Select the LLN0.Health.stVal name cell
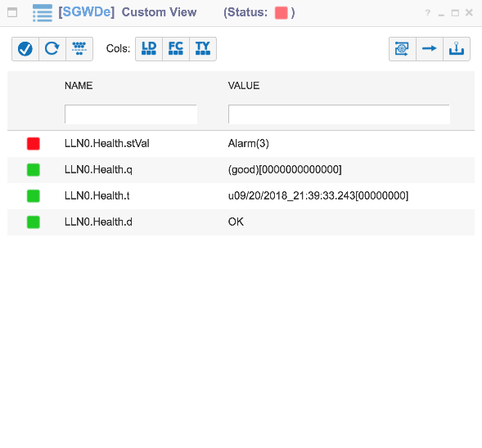This screenshot has width=482, height=448. 107,143
